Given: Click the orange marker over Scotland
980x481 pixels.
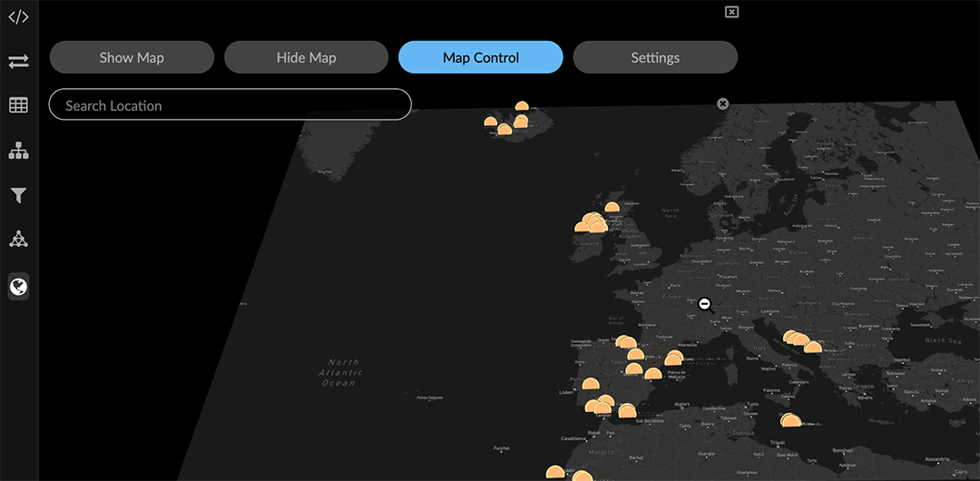Looking at the screenshot, I should [x=612, y=207].
